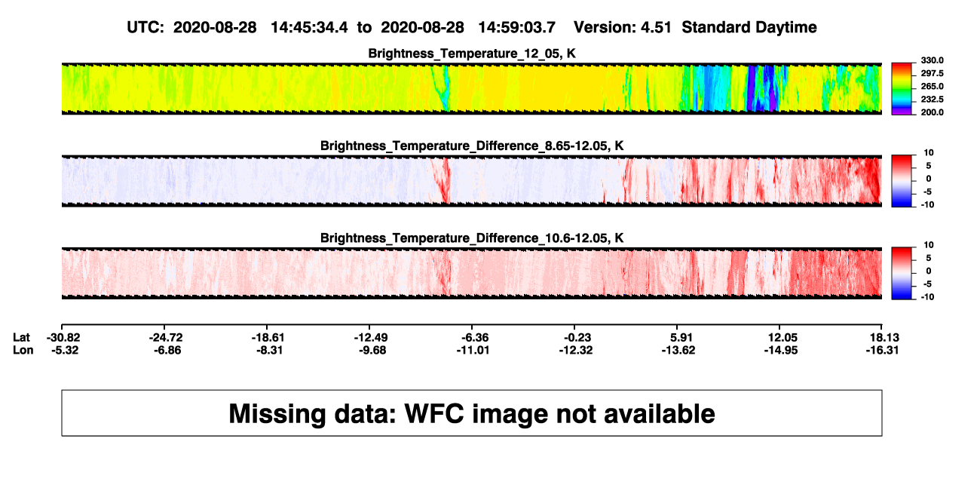Click the UTC time range header
Screen dimensions: 980x503
coord(341,28)
